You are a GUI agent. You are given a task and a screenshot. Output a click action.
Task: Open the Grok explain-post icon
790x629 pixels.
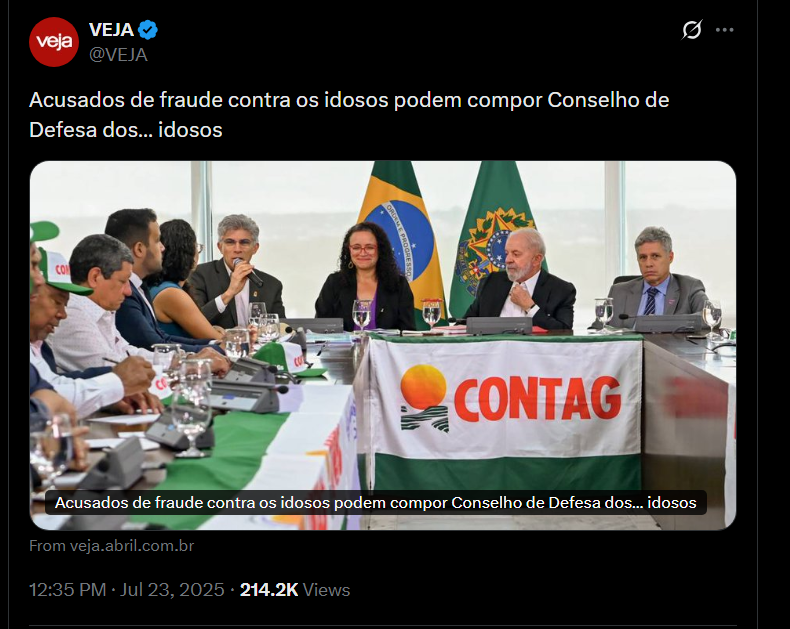692,30
